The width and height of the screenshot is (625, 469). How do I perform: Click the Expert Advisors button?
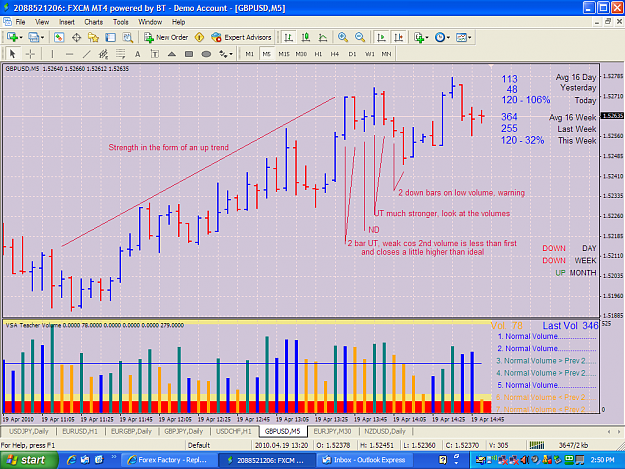(x=241, y=37)
